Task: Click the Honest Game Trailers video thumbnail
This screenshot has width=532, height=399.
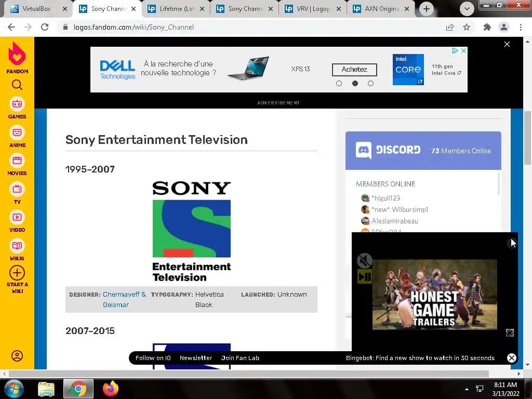Action: click(x=435, y=294)
